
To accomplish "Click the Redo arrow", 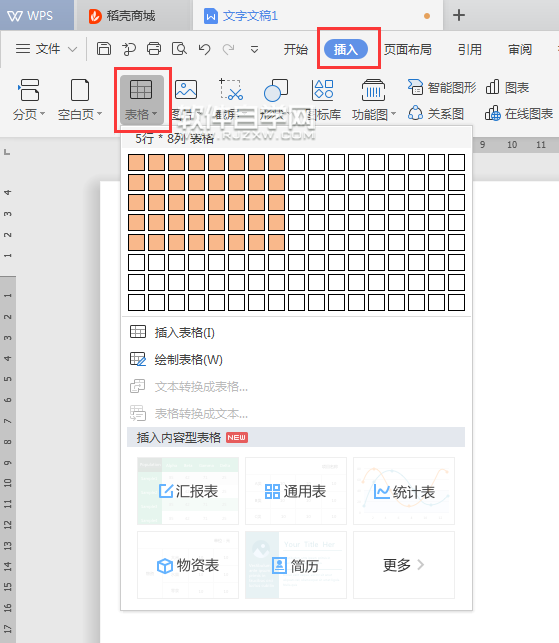I will pyautogui.click(x=228, y=49).
